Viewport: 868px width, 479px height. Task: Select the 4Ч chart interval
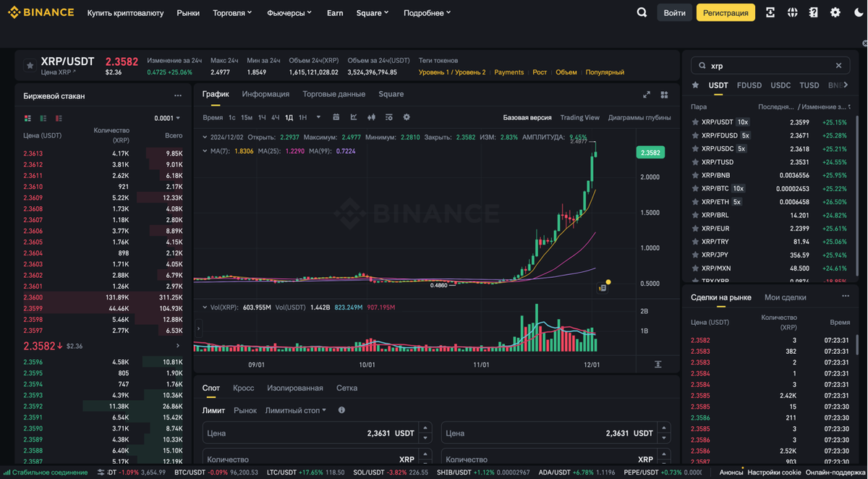pyautogui.click(x=276, y=117)
